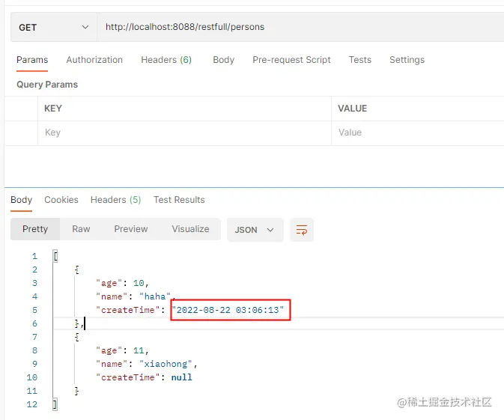Select the Raw view button

point(81,229)
